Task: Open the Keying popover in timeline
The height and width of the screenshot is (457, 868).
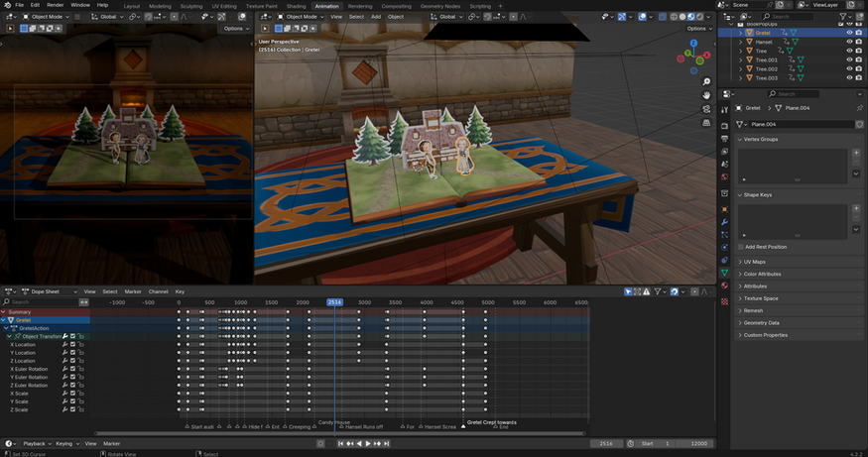Action: pyautogui.click(x=66, y=444)
